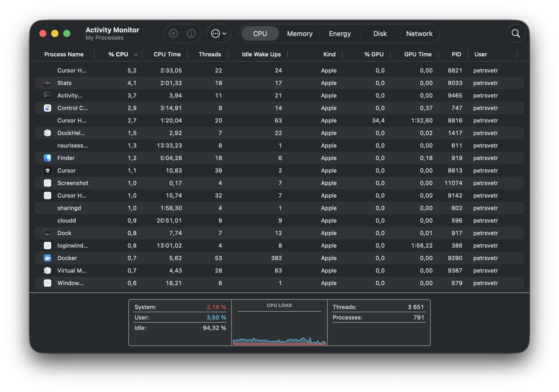Click the Activity Monitor process icon

[x=48, y=96]
